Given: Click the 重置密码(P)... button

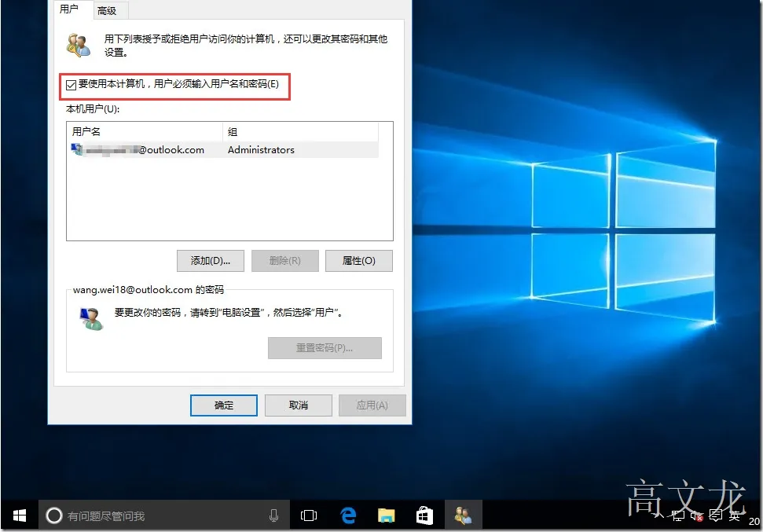Looking at the screenshot, I should [x=325, y=348].
